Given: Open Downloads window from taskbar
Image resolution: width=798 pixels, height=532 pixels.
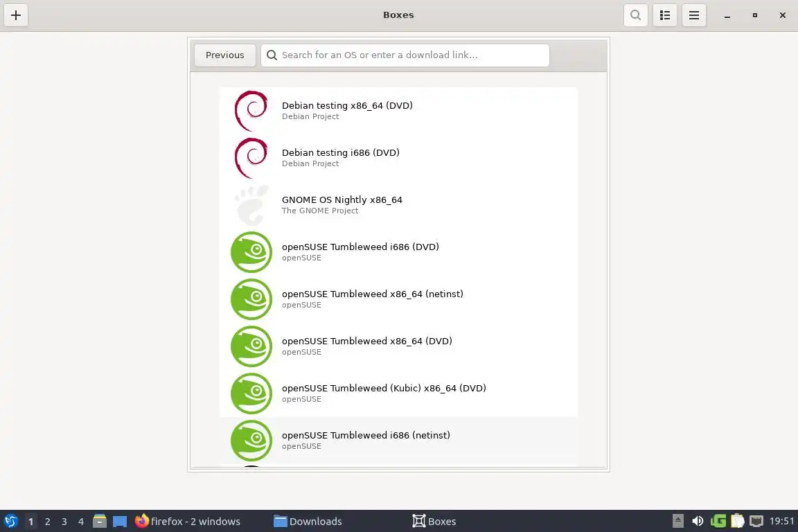Looking at the screenshot, I should (x=308, y=522).
